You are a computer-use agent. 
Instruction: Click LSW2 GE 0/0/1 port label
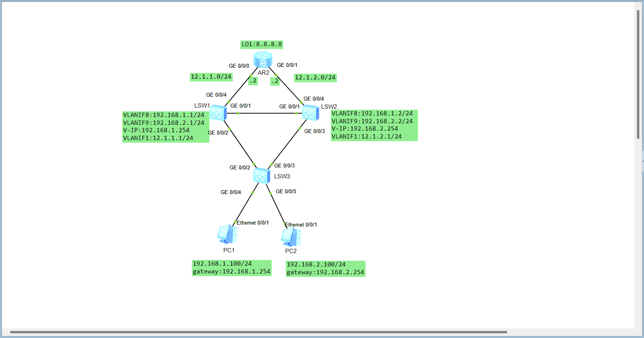coord(290,106)
